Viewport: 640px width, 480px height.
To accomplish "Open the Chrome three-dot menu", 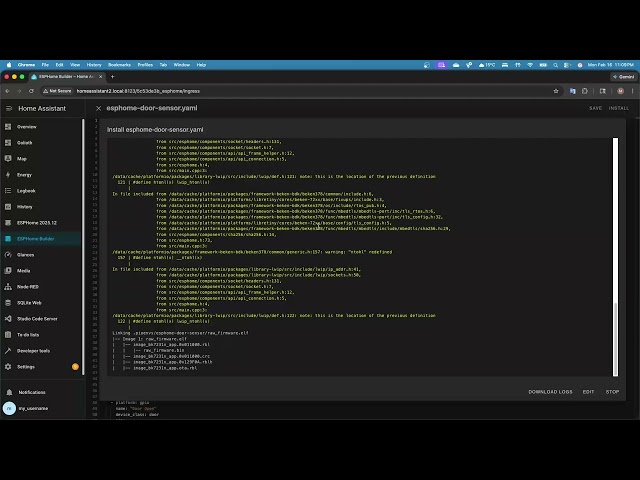I will pos(633,91).
